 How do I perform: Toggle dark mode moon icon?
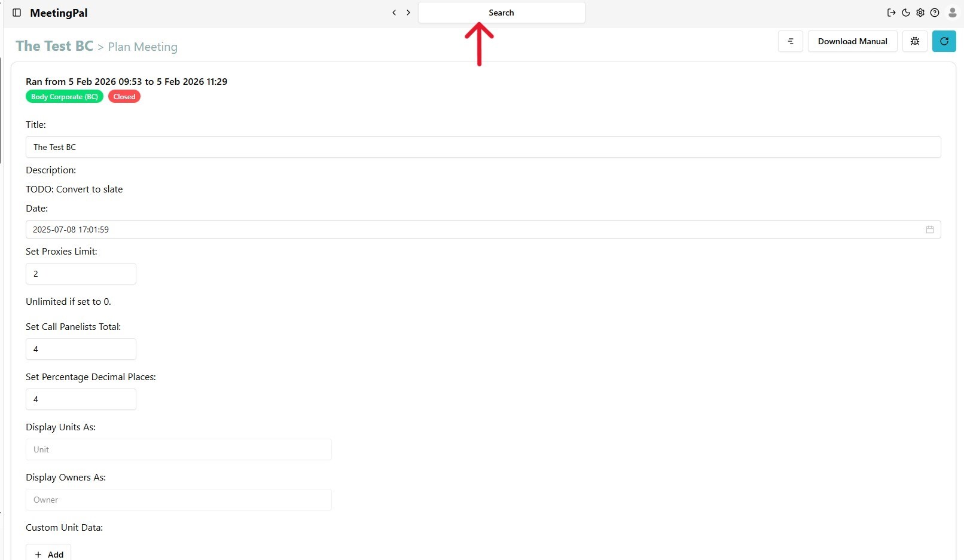906,13
